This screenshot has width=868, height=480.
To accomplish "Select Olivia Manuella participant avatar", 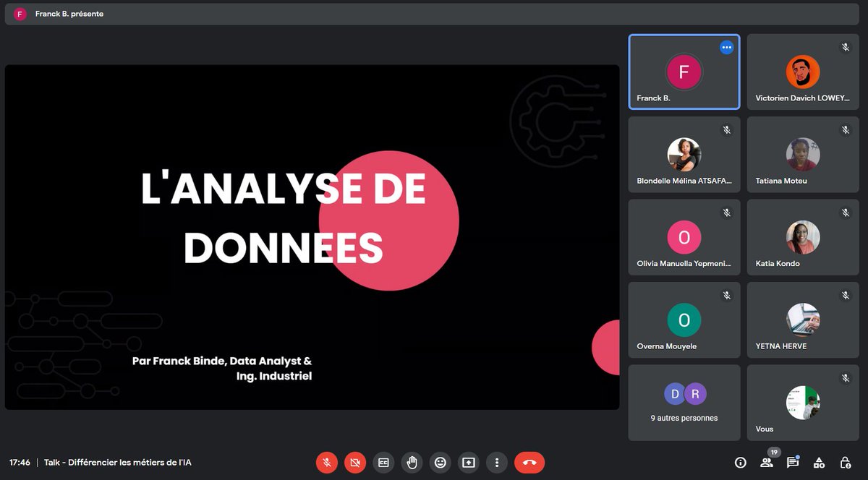I will [684, 237].
